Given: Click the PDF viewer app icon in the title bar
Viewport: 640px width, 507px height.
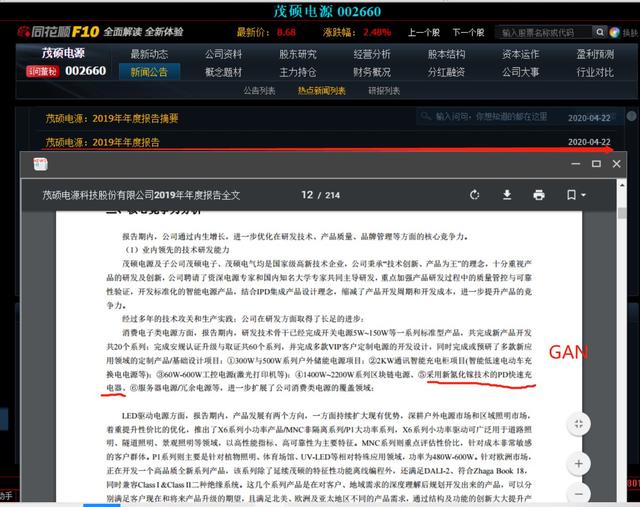Looking at the screenshot, I should point(40,164).
